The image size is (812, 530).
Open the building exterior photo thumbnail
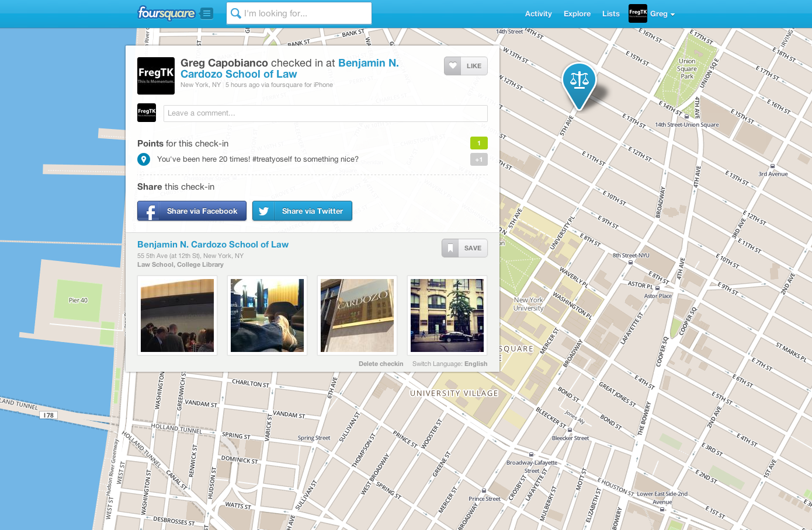[x=447, y=315]
